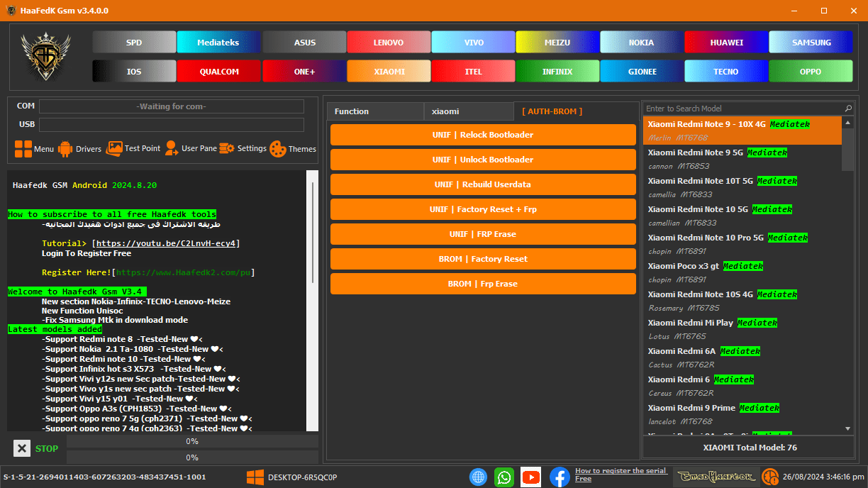Switch to the xiaomi tab
Viewport: 868px width, 488px height.
click(469, 111)
